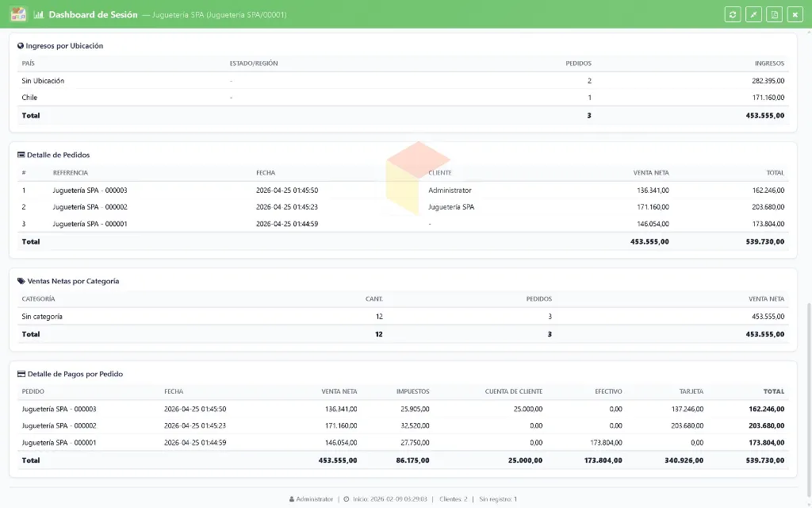Click list icon of Detalle de Pedidos

tap(21, 155)
